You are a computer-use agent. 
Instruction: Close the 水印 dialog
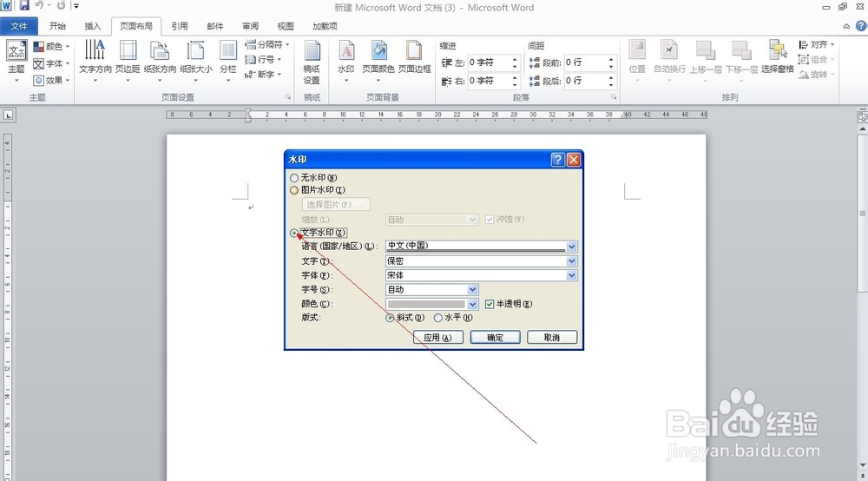[x=574, y=160]
